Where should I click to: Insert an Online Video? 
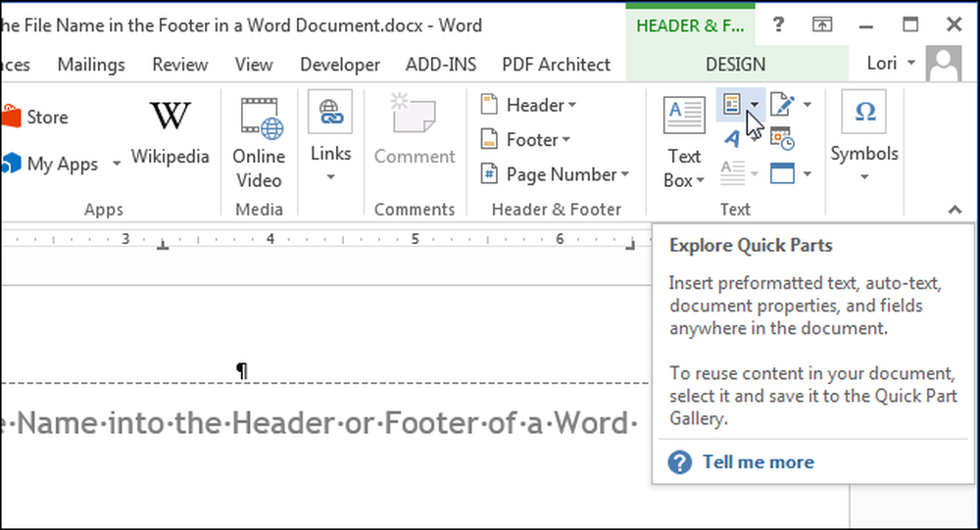260,144
